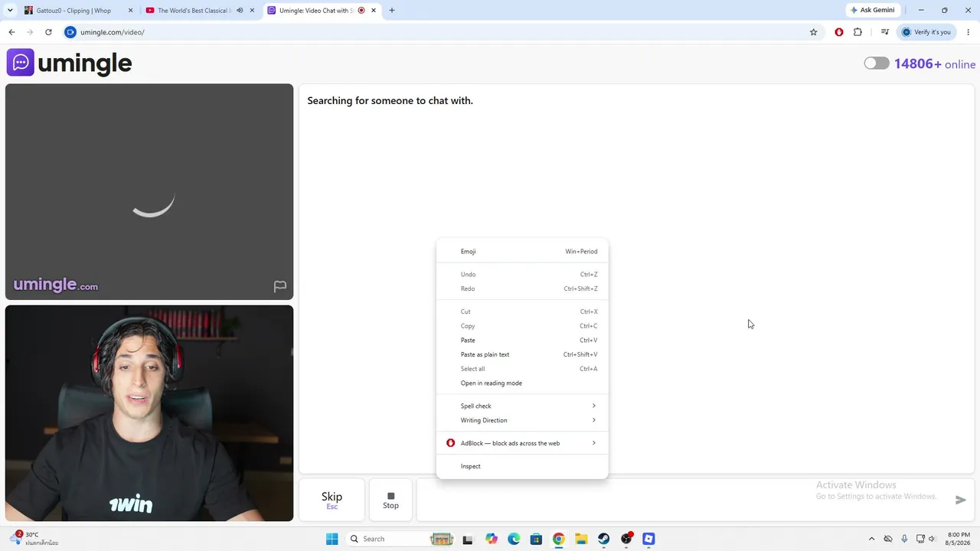Open the clock and date panel
Viewport: 980px width, 551px height.
pyautogui.click(x=959, y=539)
